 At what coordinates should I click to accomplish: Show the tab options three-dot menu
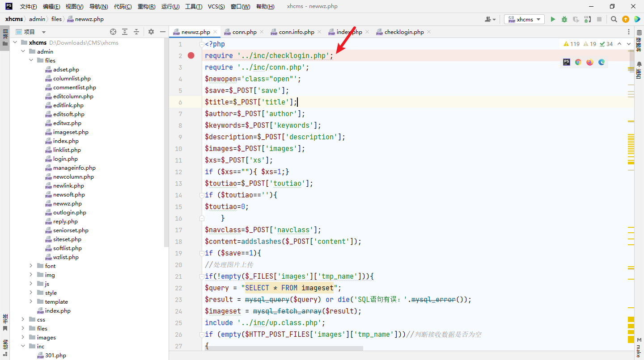(629, 32)
